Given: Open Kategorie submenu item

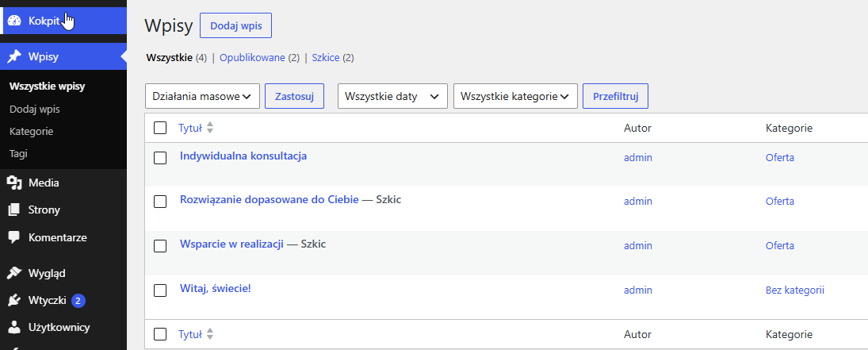Looking at the screenshot, I should point(32,132).
